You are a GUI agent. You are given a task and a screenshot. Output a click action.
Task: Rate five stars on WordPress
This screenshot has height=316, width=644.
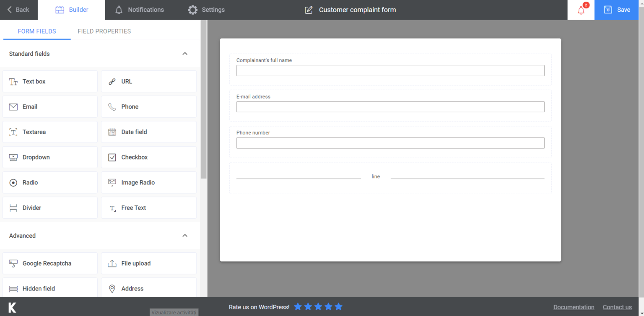pyautogui.click(x=338, y=307)
